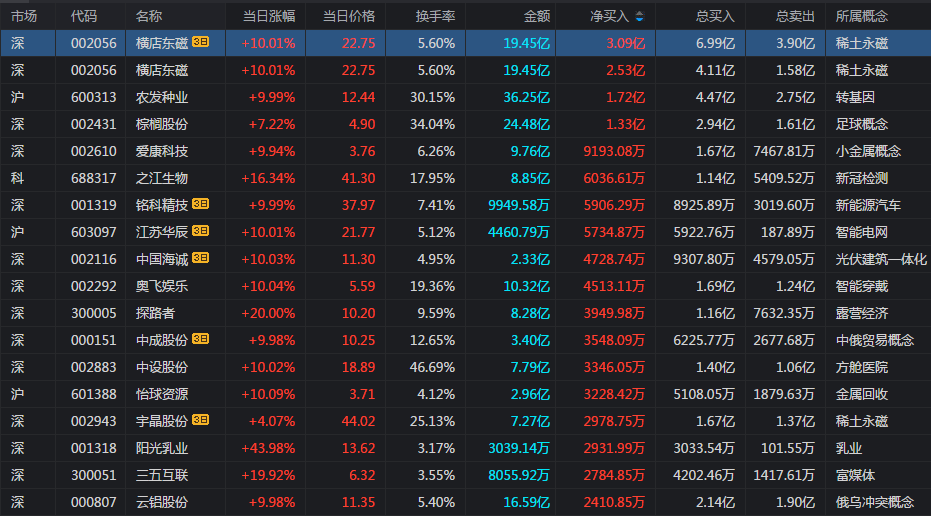Click the 富媒体 concept tag
Image resolution: width=931 pixels, height=516 pixels.
click(855, 475)
